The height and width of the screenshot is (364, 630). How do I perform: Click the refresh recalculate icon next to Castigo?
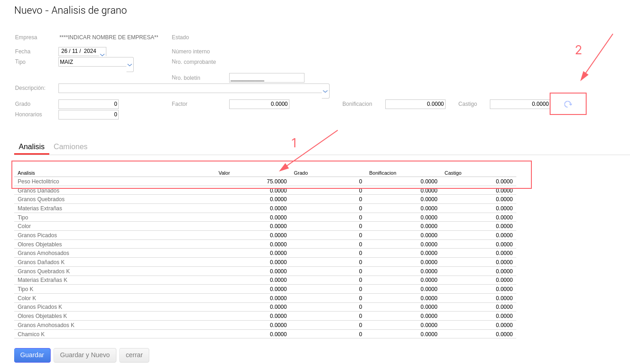pyautogui.click(x=568, y=104)
